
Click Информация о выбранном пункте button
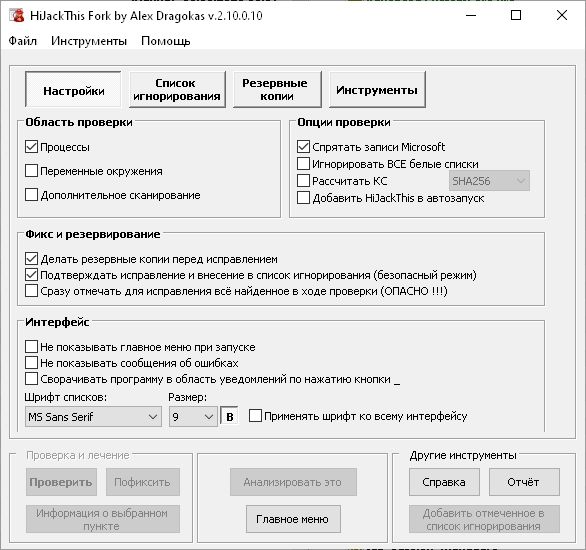coord(103,519)
